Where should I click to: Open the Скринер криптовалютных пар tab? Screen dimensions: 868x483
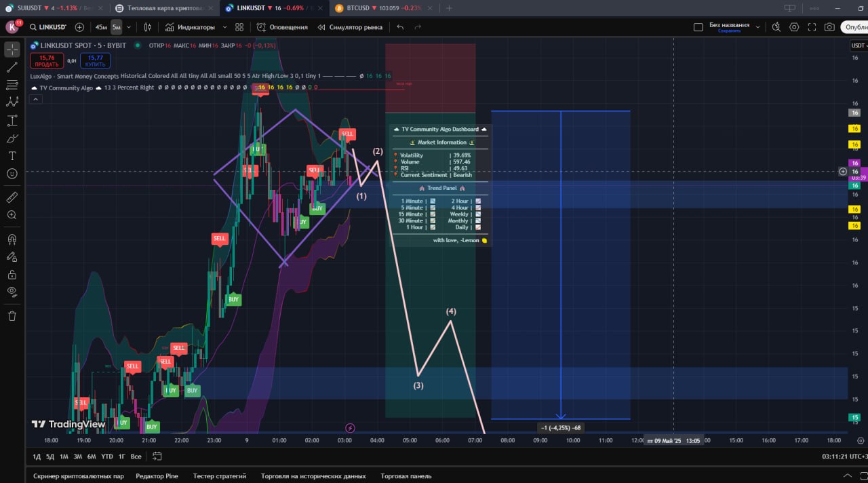click(79, 476)
